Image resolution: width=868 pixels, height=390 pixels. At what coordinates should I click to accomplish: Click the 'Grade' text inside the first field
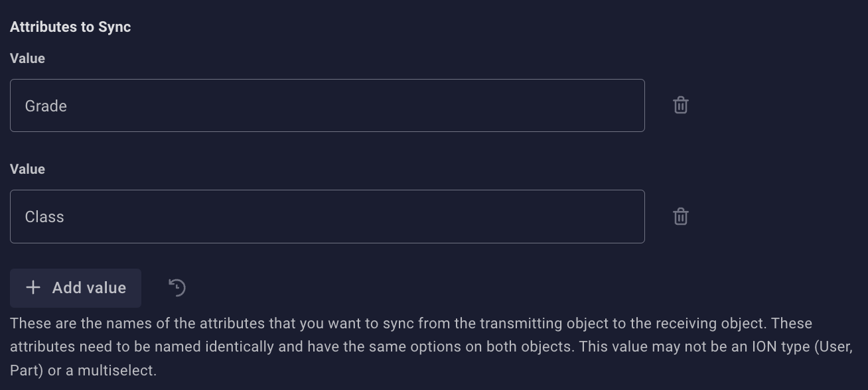tap(46, 106)
